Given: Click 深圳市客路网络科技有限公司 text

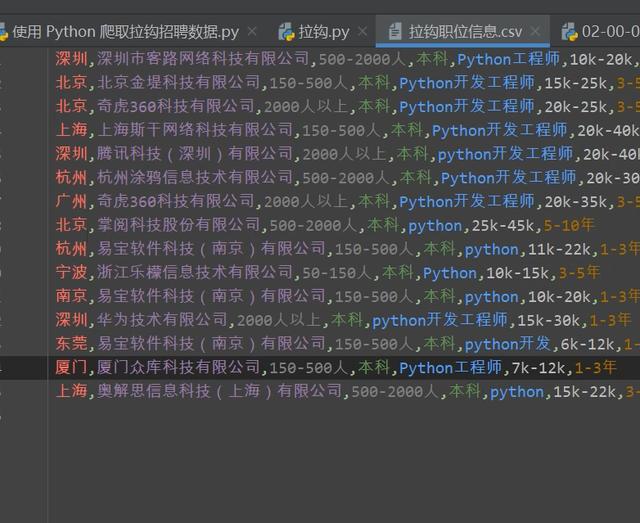Looking at the screenshot, I should [x=203, y=59].
